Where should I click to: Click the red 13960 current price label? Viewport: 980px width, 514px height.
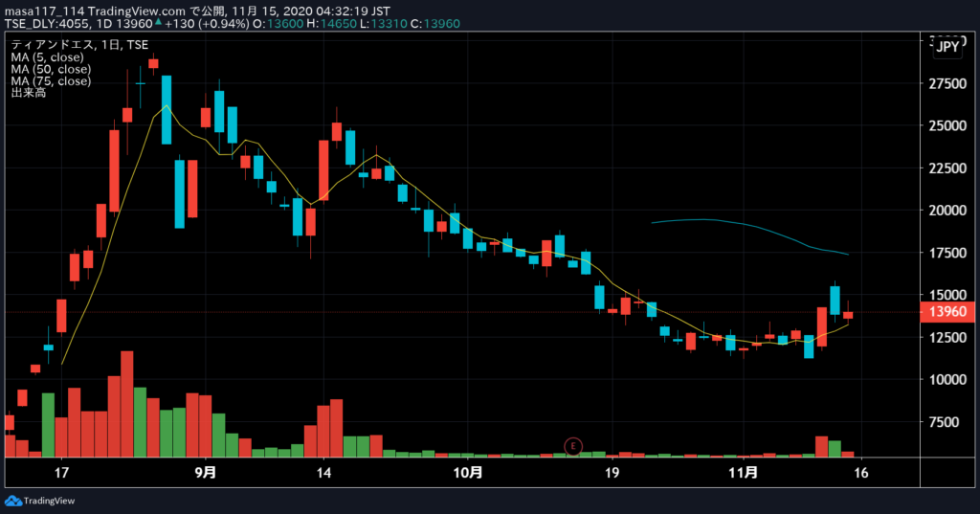point(947,311)
